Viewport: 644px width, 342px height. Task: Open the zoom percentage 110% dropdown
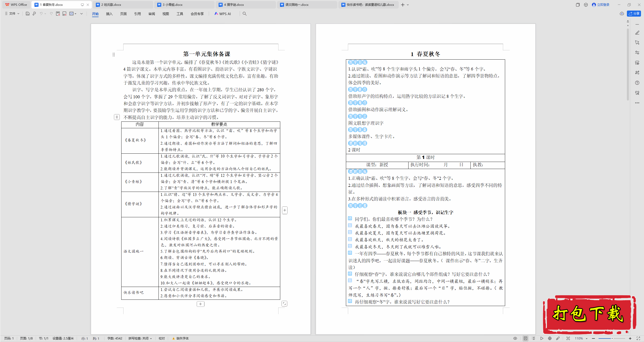point(581,338)
